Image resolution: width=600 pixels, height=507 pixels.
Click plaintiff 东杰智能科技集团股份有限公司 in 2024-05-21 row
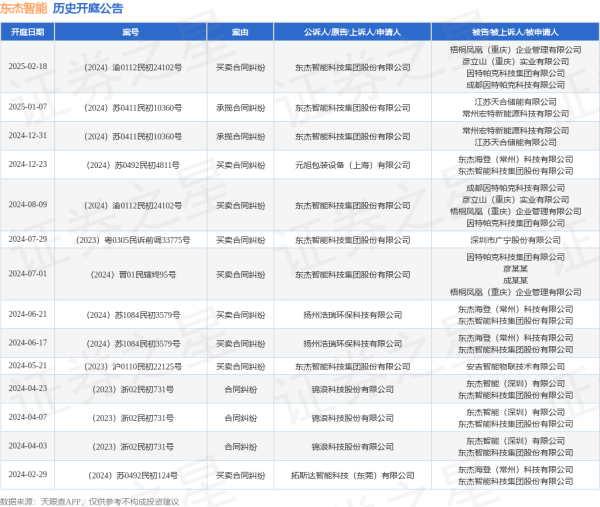[x=352, y=367]
